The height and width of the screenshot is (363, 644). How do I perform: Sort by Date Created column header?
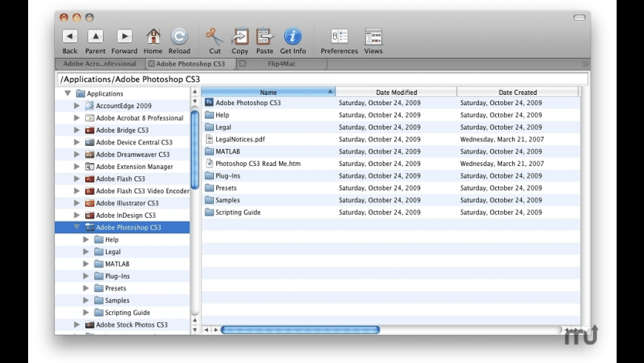coord(517,92)
